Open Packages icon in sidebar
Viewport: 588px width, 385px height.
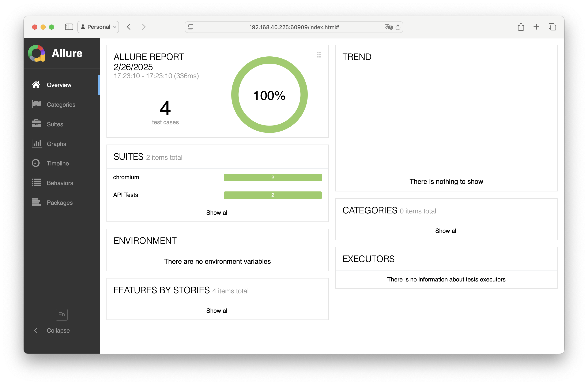(36, 202)
